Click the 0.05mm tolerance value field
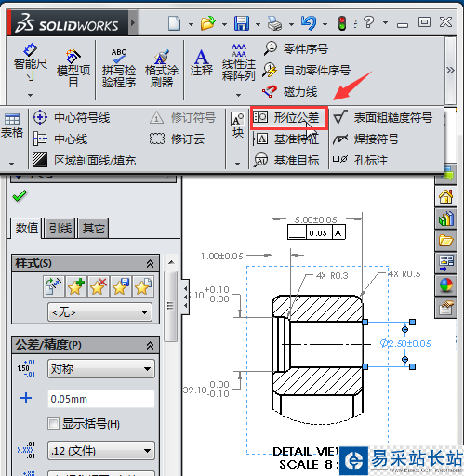Viewport: 464px width, 476px height. [x=101, y=399]
